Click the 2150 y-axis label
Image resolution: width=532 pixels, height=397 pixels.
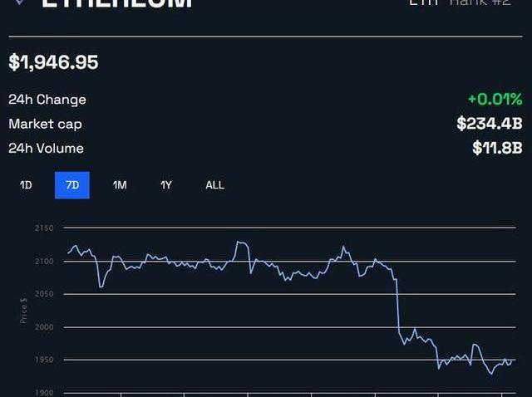[x=44, y=228]
